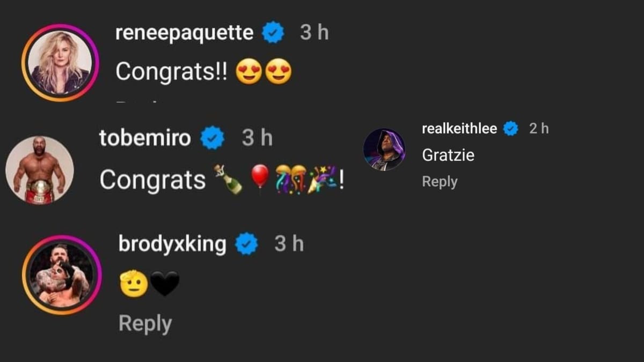Click realkeithlee's verification checkmark

click(x=510, y=129)
